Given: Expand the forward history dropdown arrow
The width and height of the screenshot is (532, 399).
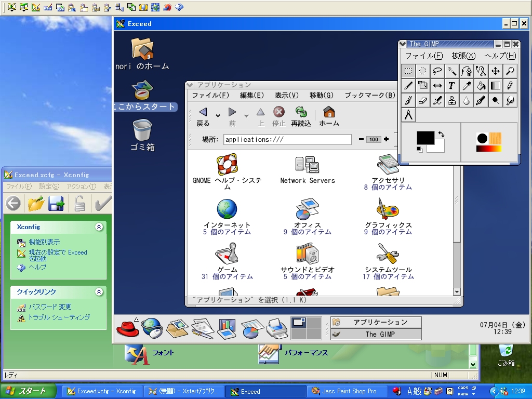Looking at the screenshot, I should [247, 116].
